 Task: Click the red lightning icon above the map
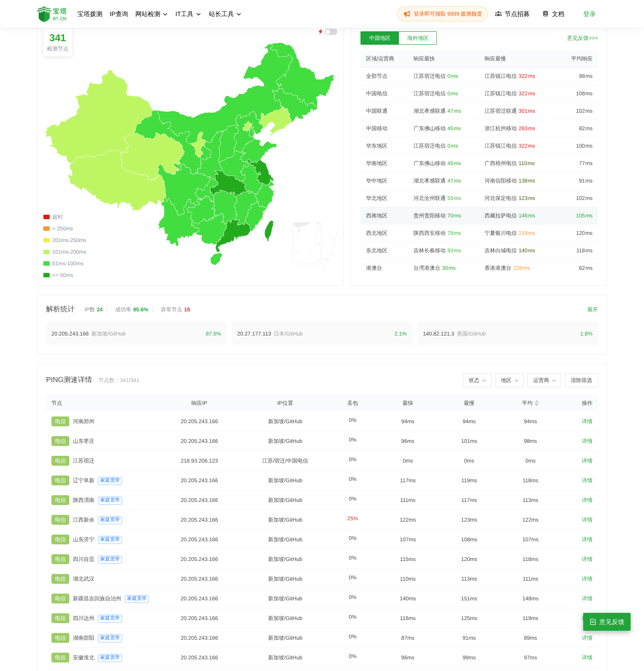click(x=321, y=32)
